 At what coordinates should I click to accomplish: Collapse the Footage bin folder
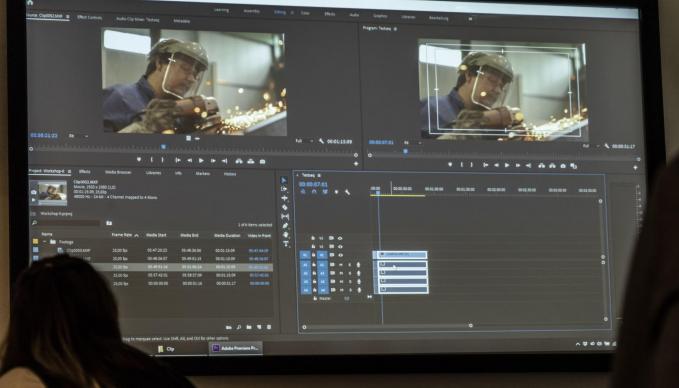tap(45, 242)
